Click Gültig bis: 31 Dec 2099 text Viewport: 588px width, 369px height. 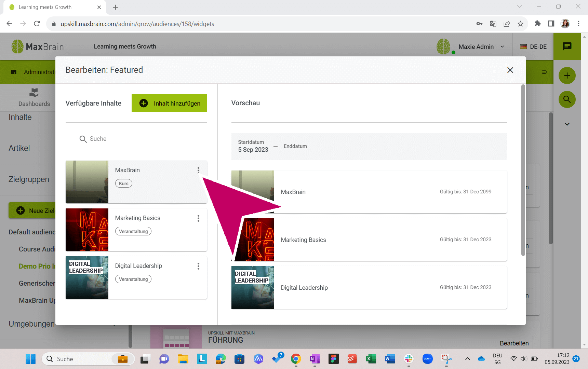point(466,192)
